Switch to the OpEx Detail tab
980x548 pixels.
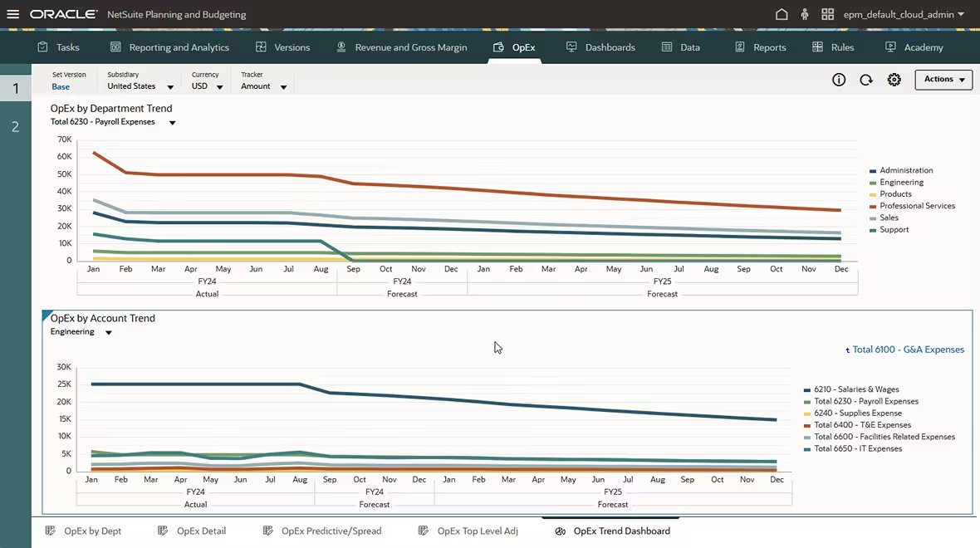(x=201, y=531)
